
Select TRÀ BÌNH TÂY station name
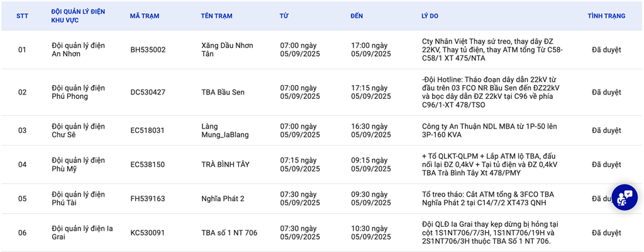coord(225,164)
